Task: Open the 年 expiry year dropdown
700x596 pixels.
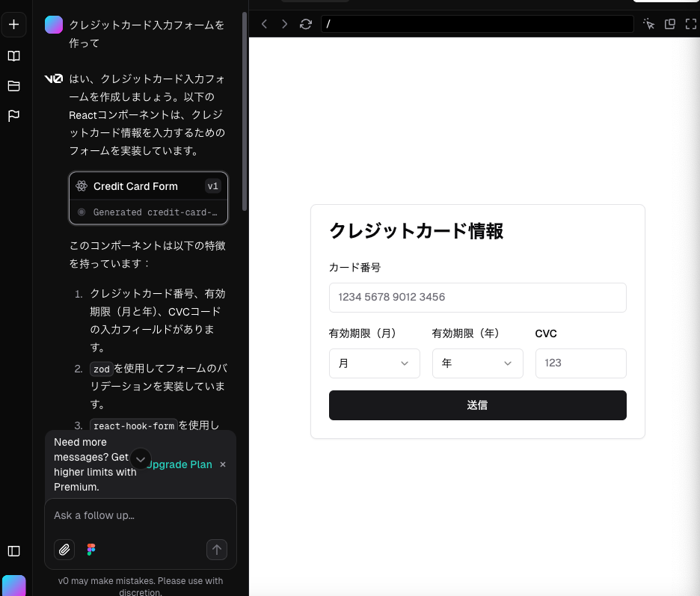Action: [477, 363]
